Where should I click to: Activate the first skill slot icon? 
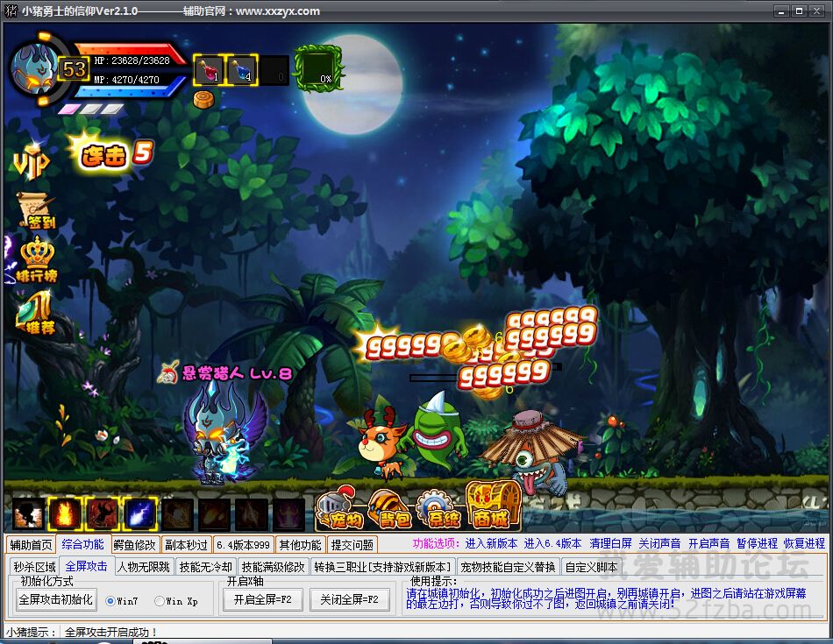click(x=28, y=514)
